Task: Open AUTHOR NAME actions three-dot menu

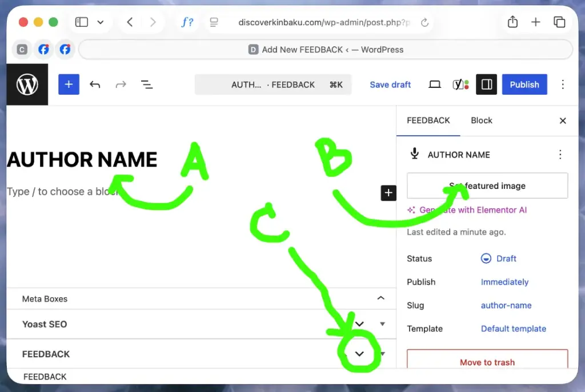Action: pyautogui.click(x=560, y=155)
